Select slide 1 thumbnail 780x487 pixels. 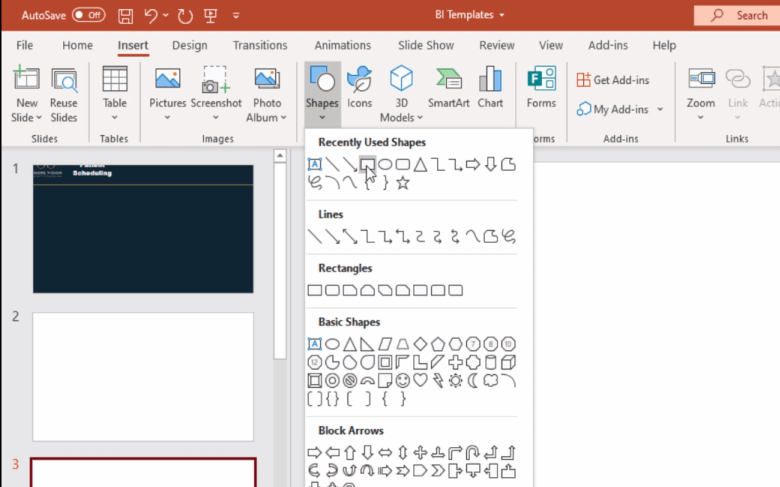tap(143, 229)
